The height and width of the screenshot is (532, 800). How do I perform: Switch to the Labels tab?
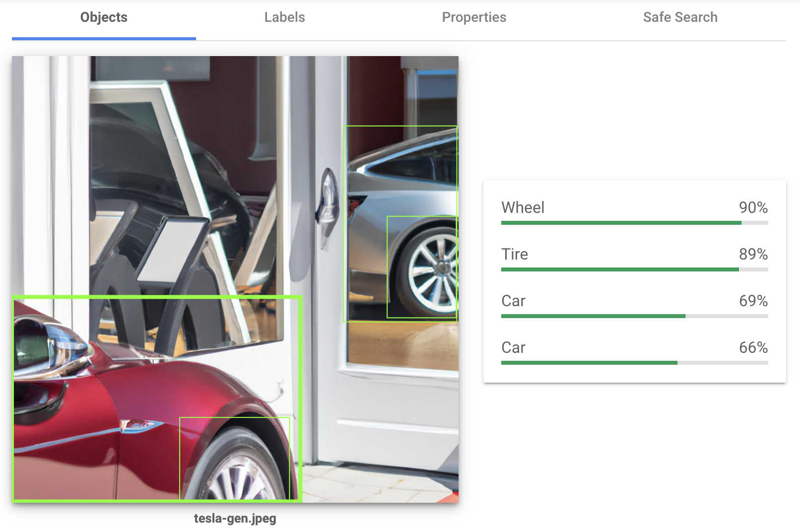pyautogui.click(x=284, y=17)
